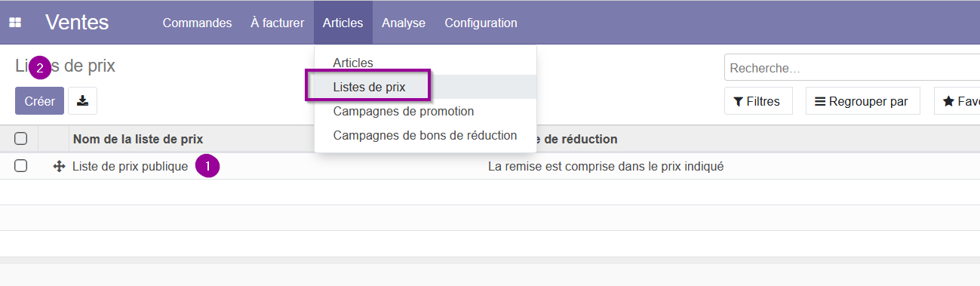Expand the Filtres dropdown
Viewport: 980px width, 286px height.
[x=758, y=101]
